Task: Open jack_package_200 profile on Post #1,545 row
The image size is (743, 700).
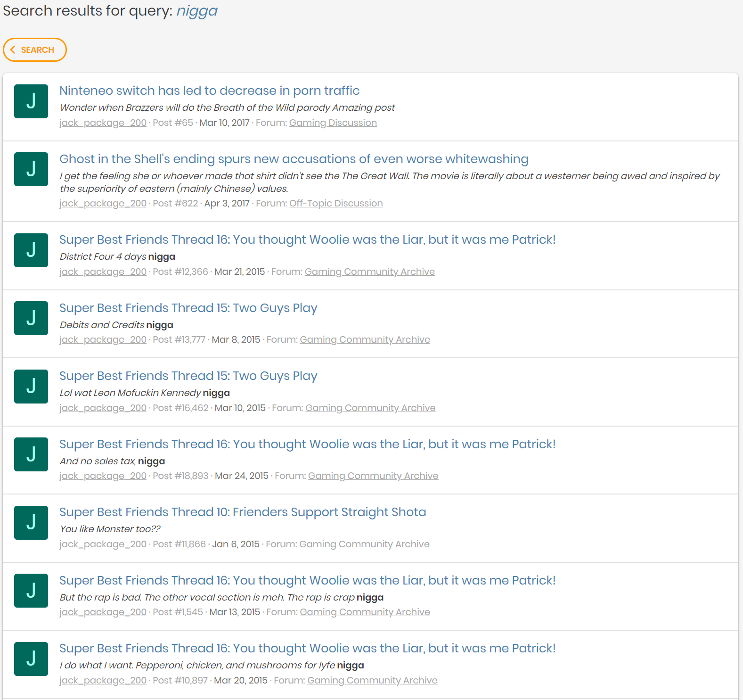Action: pyautogui.click(x=103, y=612)
